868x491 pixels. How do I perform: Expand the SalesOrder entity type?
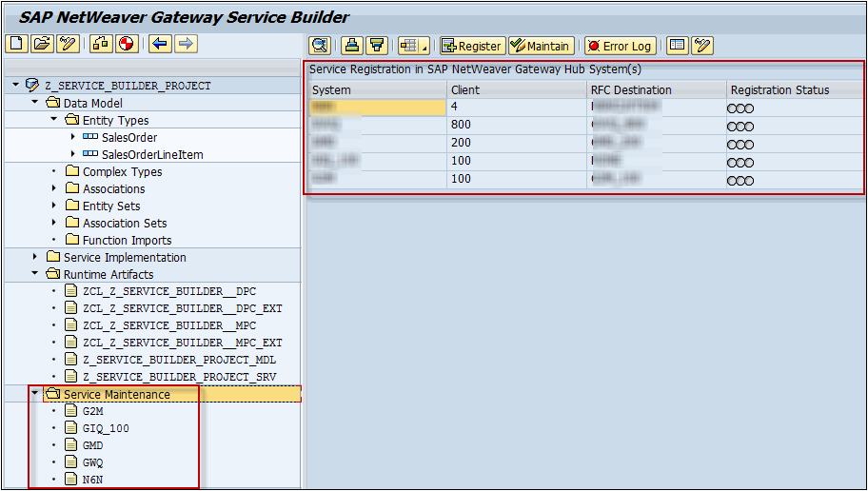click(x=72, y=137)
